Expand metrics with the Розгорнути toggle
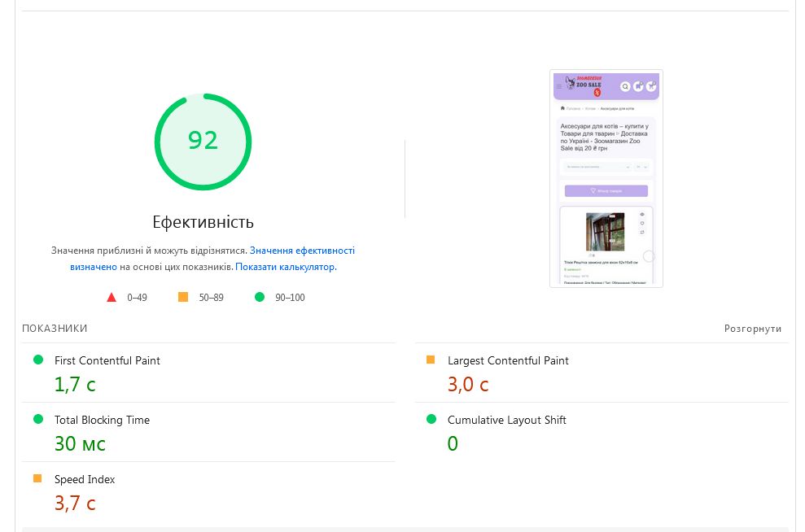 752,329
